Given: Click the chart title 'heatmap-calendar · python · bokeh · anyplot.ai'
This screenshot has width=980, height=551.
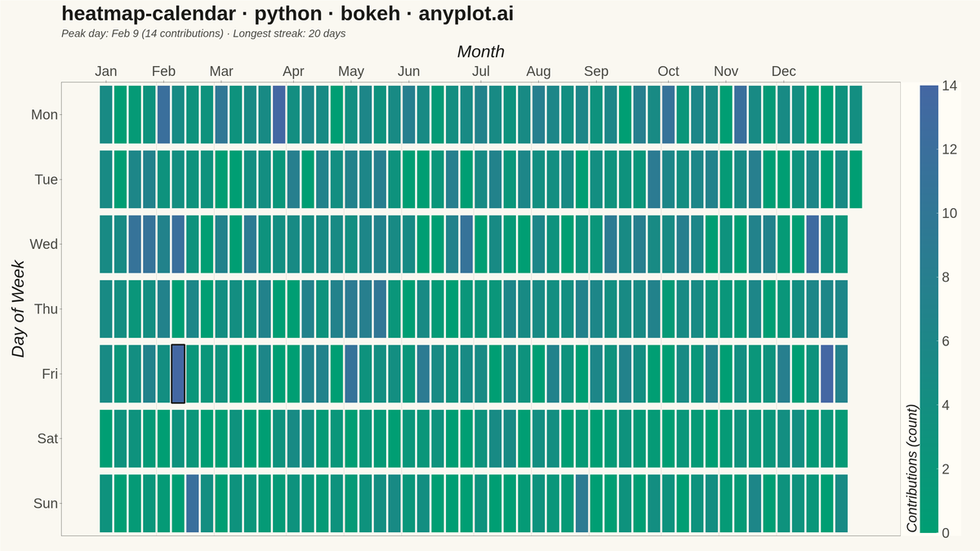Looking at the screenshot, I should click(x=287, y=13).
